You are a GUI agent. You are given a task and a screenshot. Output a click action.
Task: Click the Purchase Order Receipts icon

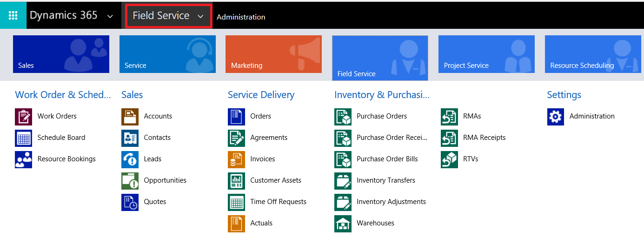343,138
